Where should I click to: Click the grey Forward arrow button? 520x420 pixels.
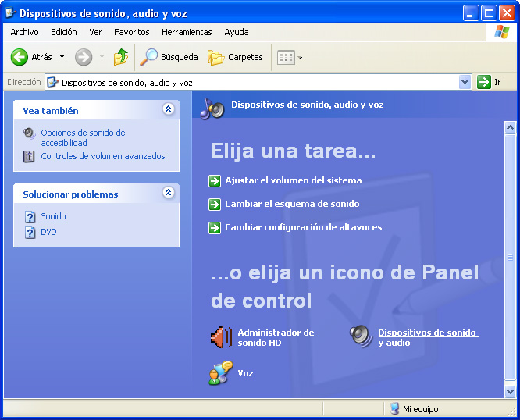[x=84, y=57]
